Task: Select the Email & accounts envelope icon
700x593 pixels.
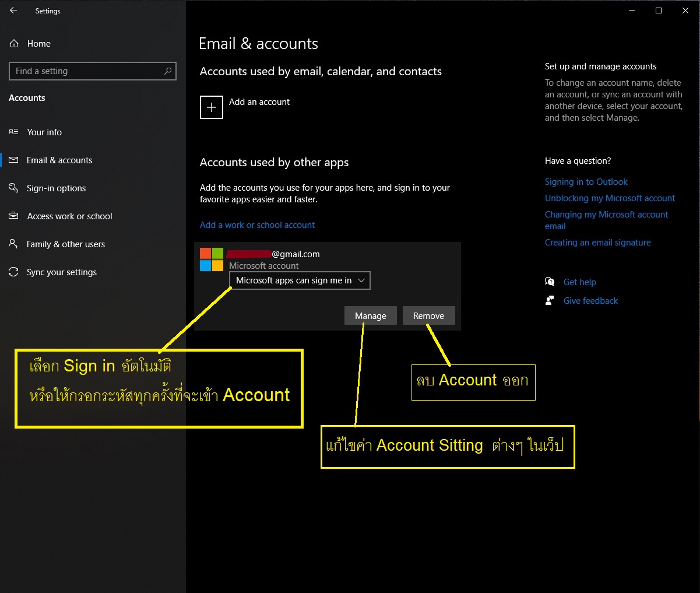Action: pos(13,160)
